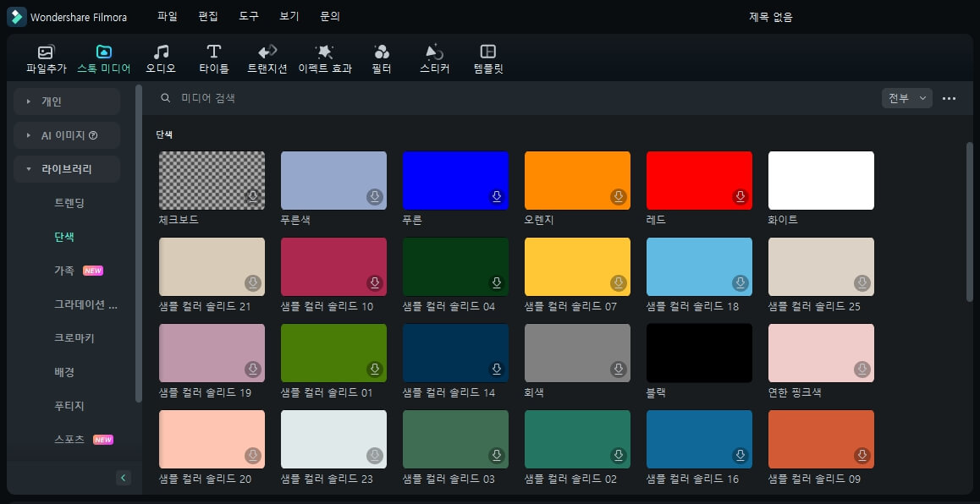This screenshot has height=504, width=980.
Task: Open the 트랜지션 transitions tab
Action: click(267, 60)
